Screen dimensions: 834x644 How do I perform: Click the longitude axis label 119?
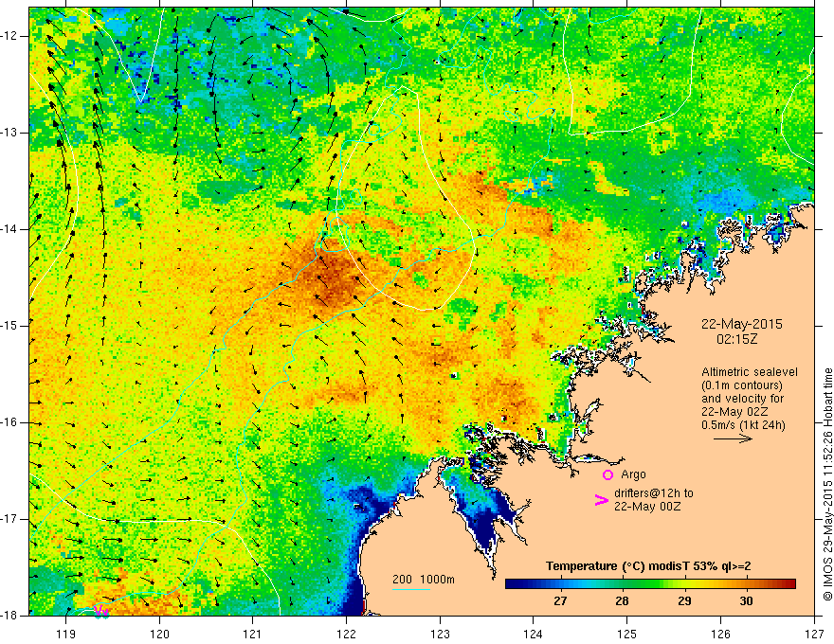(66, 634)
